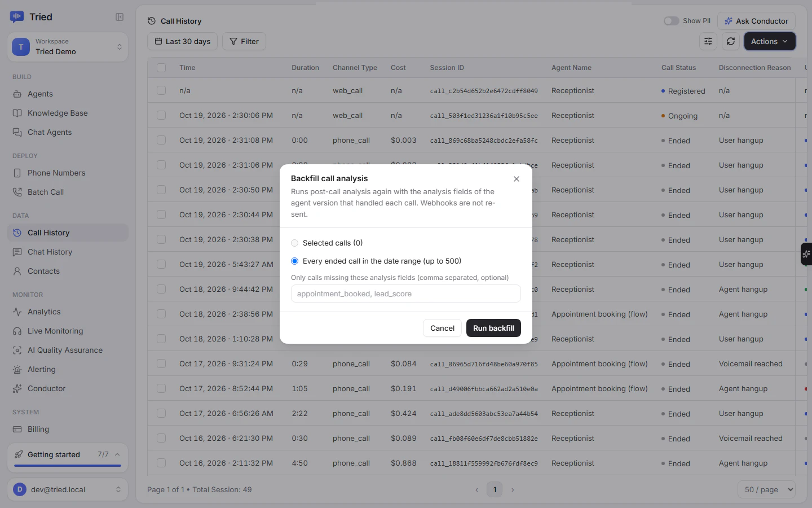This screenshot has width=812, height=508.
Task: Open the Tried Demo workspace switcher
Action: pyautogui.click(x=68, y=47)
